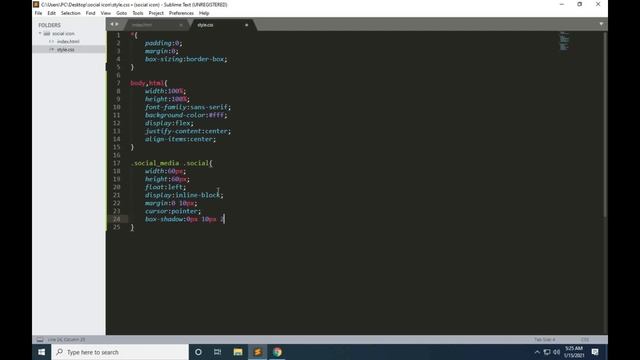Open the Tools menu
The height and width of the screenshot is (360, 640).
(x=138, y=13)
